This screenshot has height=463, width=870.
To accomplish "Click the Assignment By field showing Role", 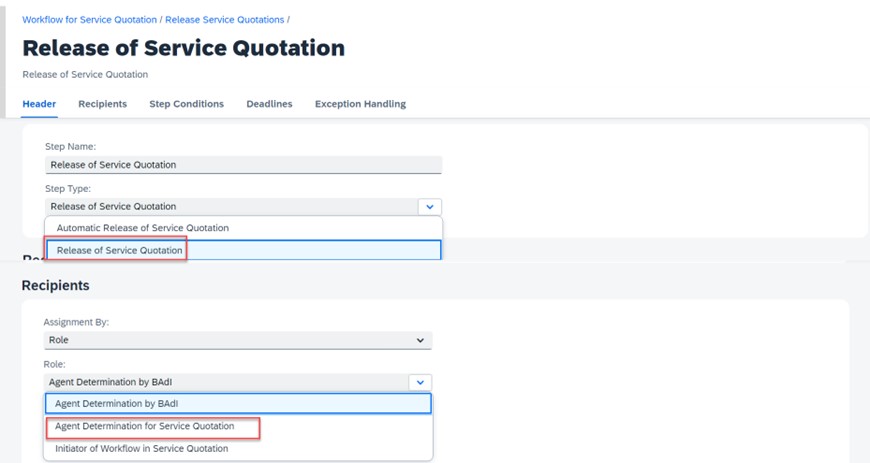I will tap(237, 340).
